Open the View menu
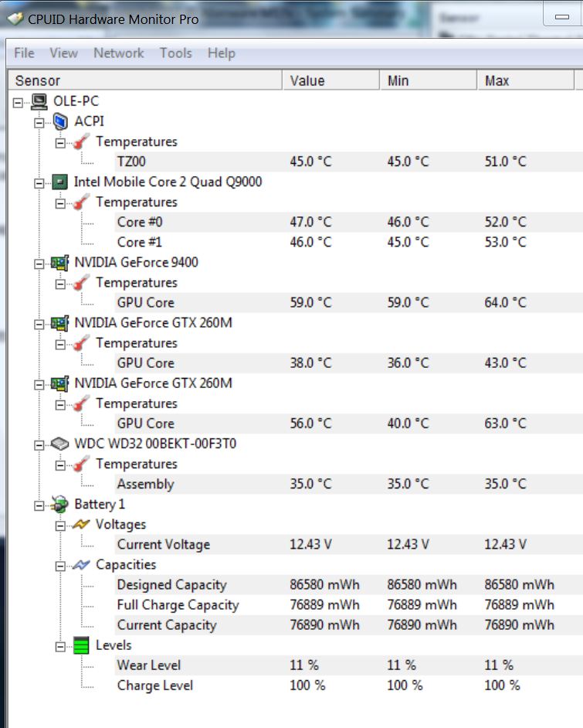Viewport: 583px width, 728px height. (x=63, y=53)
